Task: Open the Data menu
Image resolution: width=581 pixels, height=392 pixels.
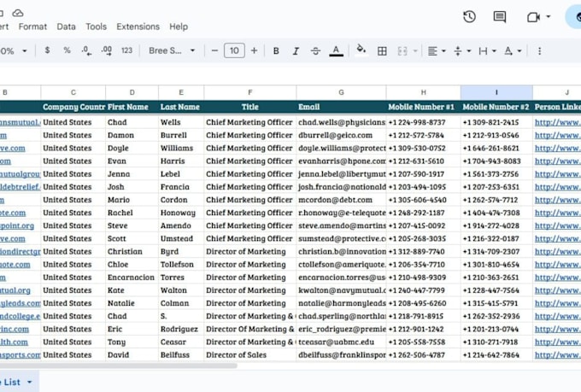Action: coord(66,26)
